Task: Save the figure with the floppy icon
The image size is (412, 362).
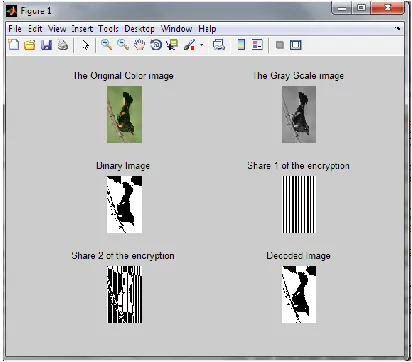Action: tap(46, 45)
